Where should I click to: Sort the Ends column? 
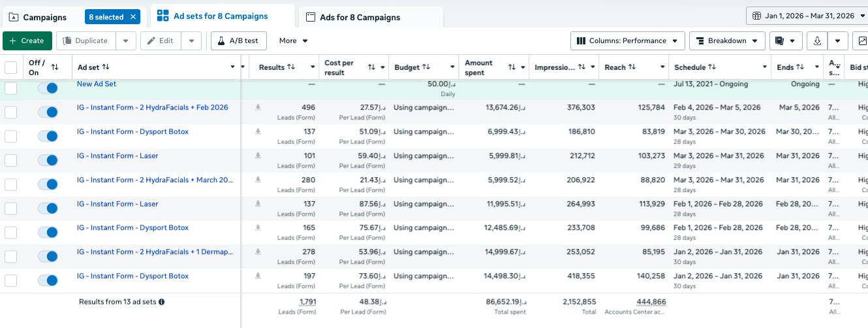[800, 67]
